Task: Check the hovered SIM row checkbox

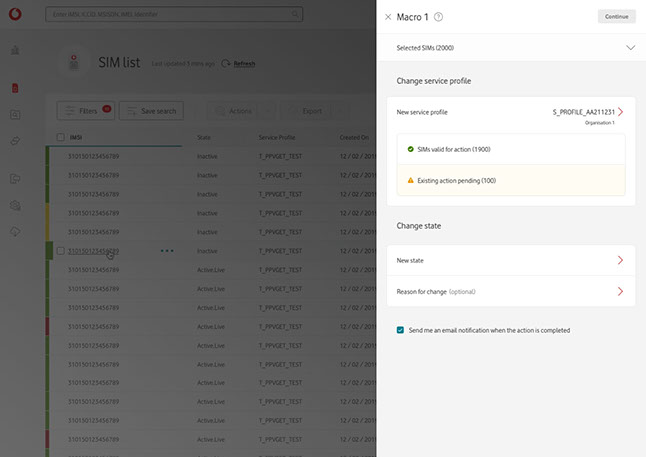Action: (61, 251)
